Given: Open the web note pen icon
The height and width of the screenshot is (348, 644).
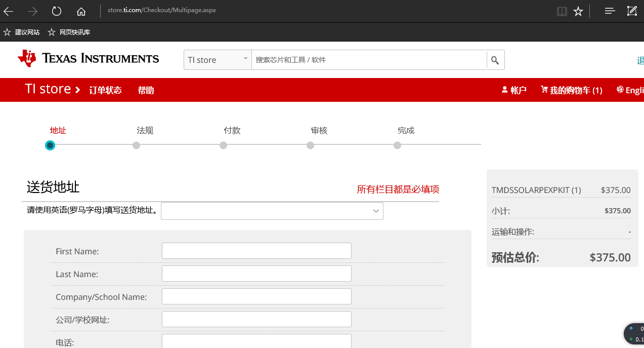Looking at the screenshot, I should pyautogui.click(x=632, y=11).
